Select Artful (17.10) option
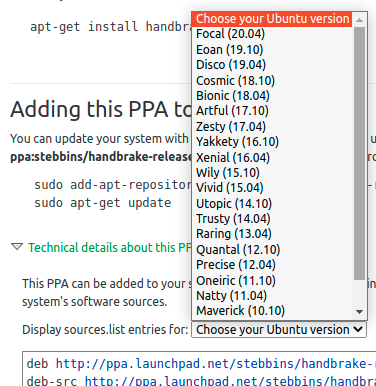This screenshot has width=376, height=386. click(272, 111)
